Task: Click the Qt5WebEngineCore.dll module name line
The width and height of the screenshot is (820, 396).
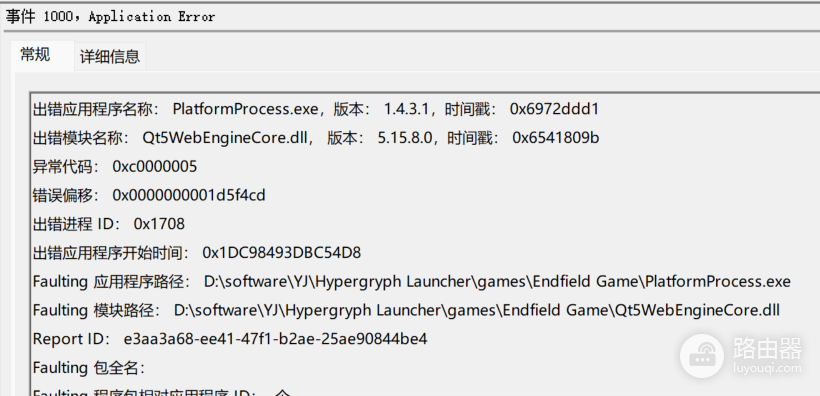Action: tap(316, 138)
